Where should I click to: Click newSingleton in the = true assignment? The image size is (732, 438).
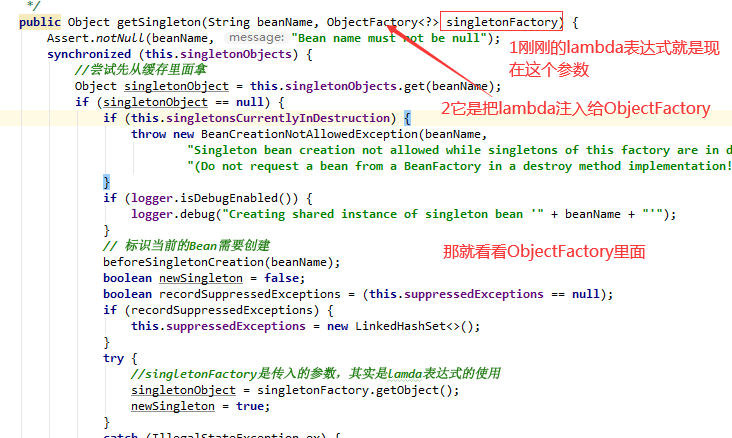[173, 406]
